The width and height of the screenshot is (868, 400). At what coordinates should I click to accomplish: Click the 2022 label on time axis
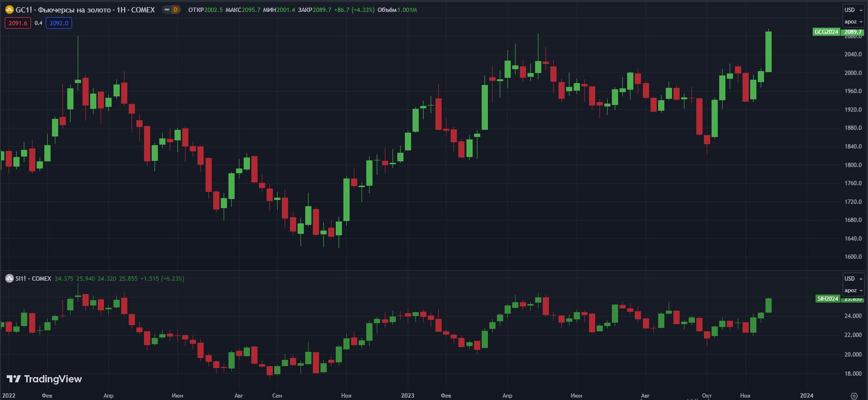coord(9,396)
